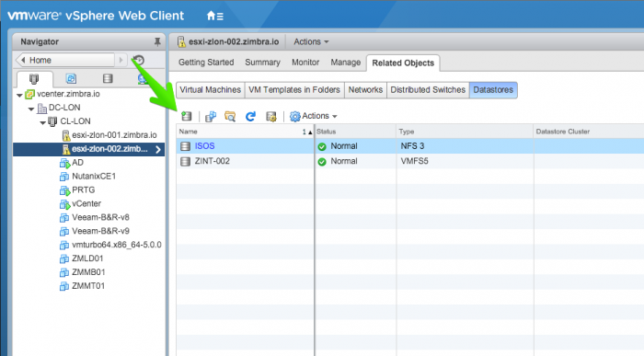Click the blue Refresh storage icon
Screen dimensions: 644x356
tap(250, 117)
